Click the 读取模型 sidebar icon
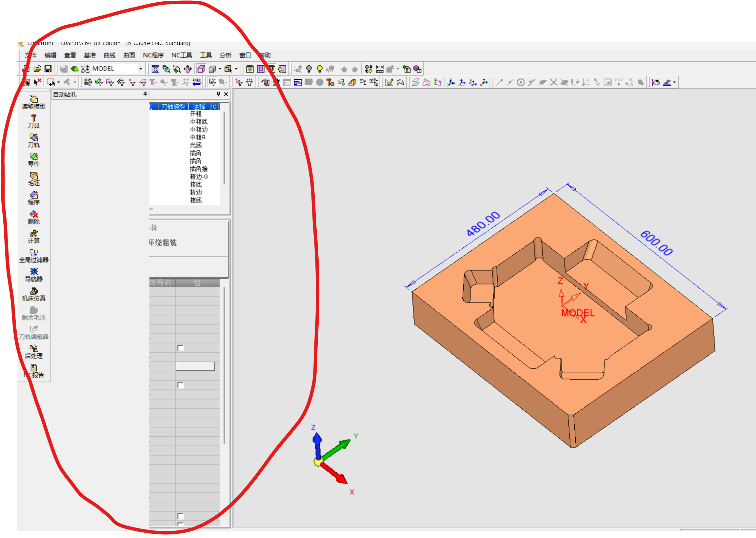This screenshot has width=756, height=538. click(x=33, y=102)
